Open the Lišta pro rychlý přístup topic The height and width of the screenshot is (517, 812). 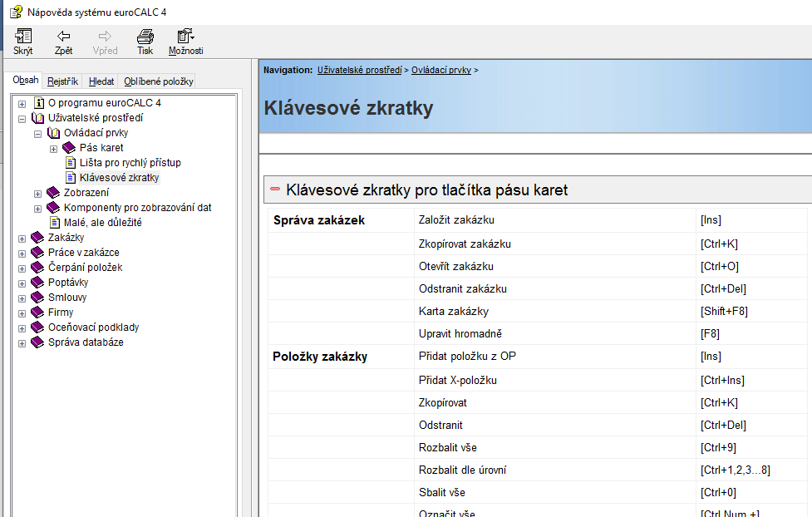click(130, 163)
